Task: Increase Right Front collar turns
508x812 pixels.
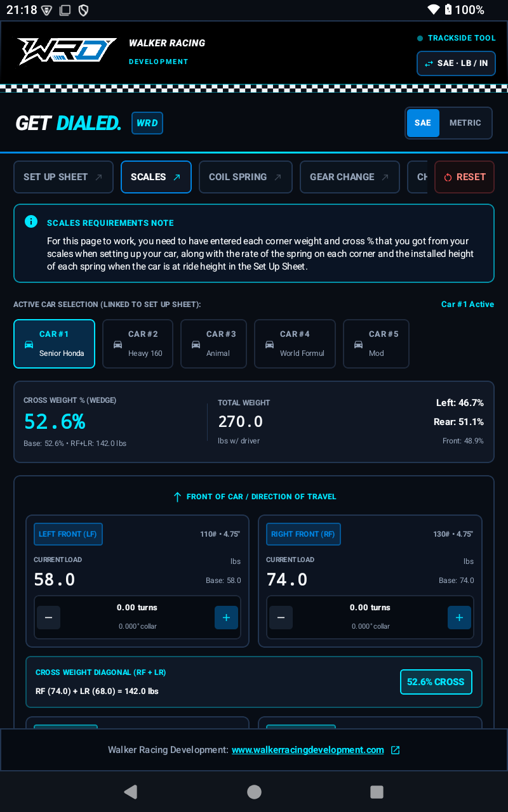Action: point(459,617)
